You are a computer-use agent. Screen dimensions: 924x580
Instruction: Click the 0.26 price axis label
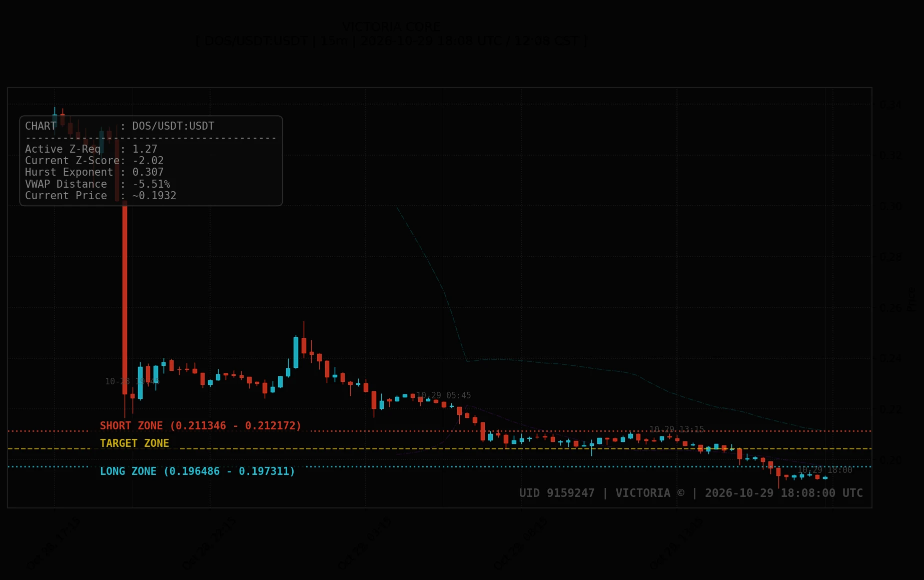891,308
